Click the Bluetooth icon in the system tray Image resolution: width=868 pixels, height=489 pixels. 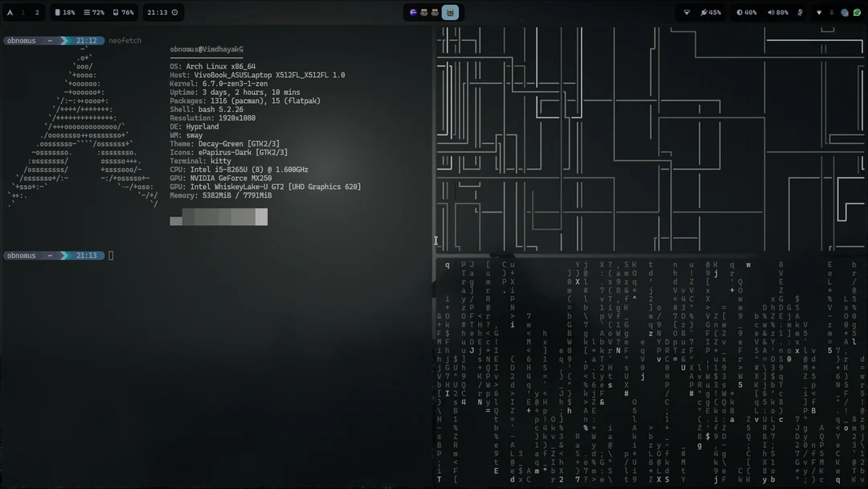[x=832, y=12]
